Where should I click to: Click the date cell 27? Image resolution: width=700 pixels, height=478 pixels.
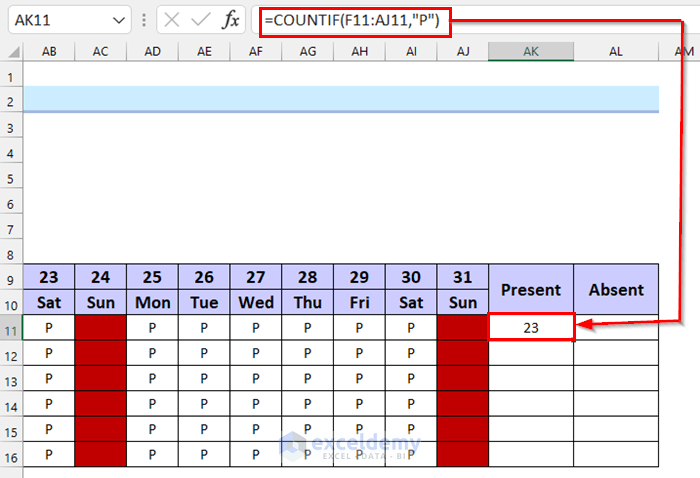256,277
